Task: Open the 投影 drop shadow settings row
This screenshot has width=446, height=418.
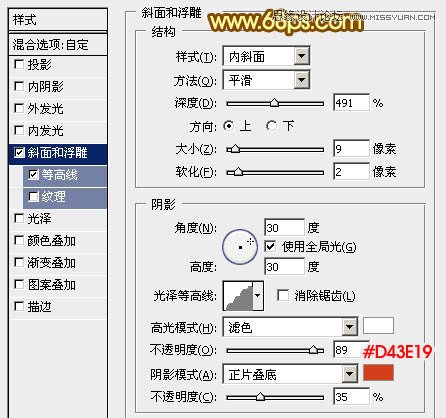Action: click(x=58, y=65)
